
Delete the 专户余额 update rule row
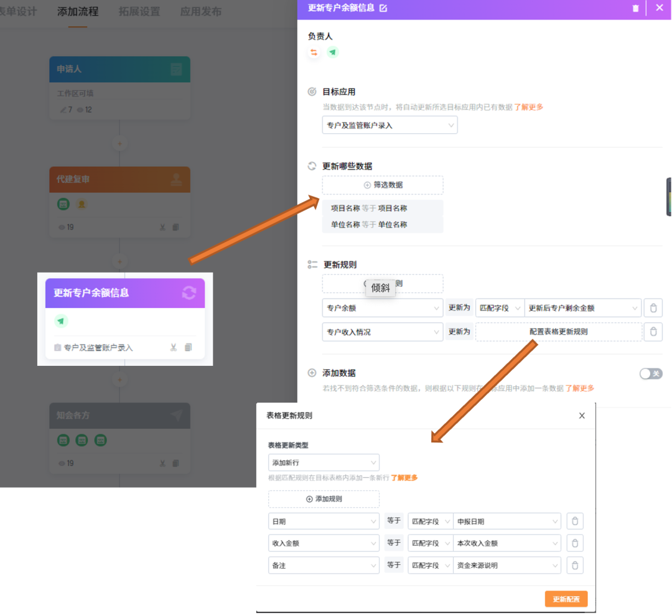point(653,308)
